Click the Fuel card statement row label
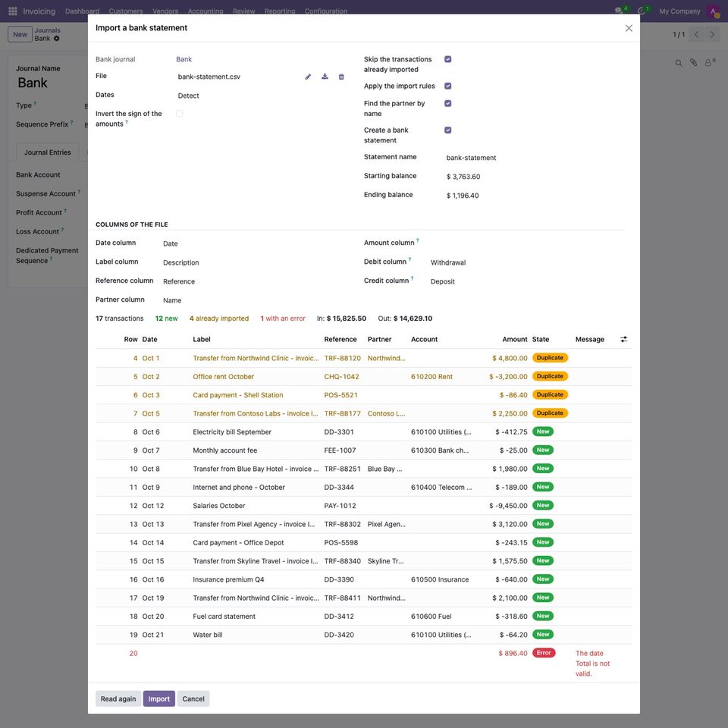The height and width of the screenshot is (728, 728). tap(224, 617)
